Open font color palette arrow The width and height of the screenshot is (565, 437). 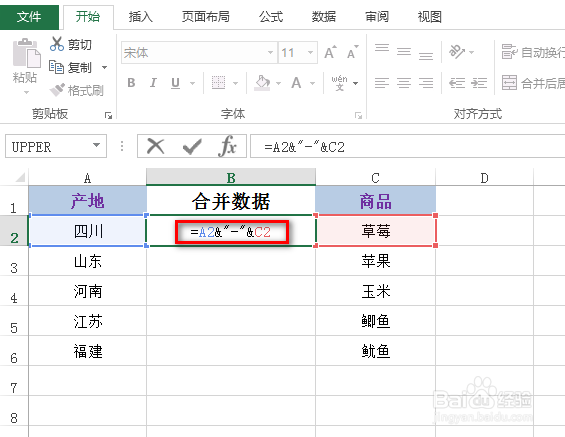312,83
